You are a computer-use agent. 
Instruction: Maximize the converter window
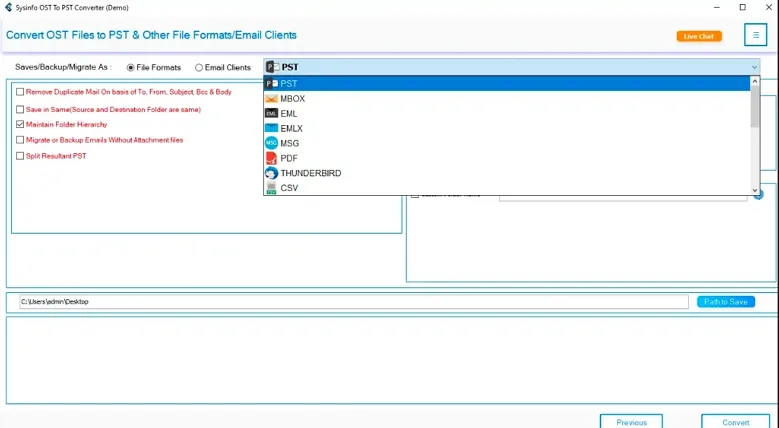(x=743, y=7)
